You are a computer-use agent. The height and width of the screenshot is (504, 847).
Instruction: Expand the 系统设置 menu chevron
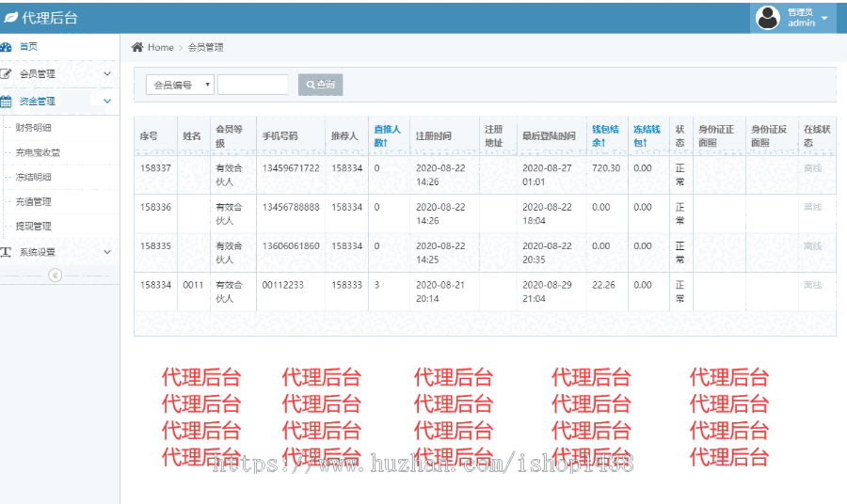[107, 252]
